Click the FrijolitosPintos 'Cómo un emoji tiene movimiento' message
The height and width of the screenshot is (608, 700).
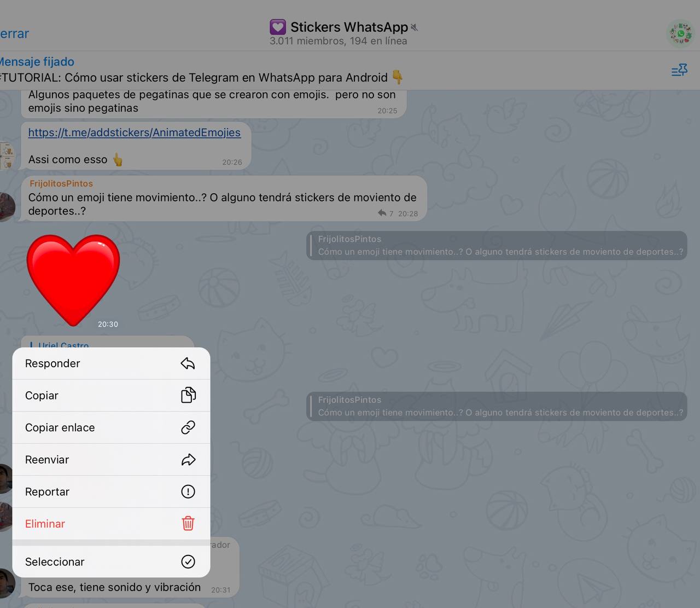tap(224, 199)
